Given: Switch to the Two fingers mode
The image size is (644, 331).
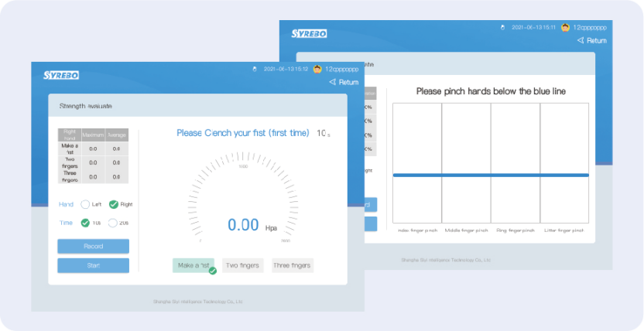Looking at the screenshot, I should point(243,265).
